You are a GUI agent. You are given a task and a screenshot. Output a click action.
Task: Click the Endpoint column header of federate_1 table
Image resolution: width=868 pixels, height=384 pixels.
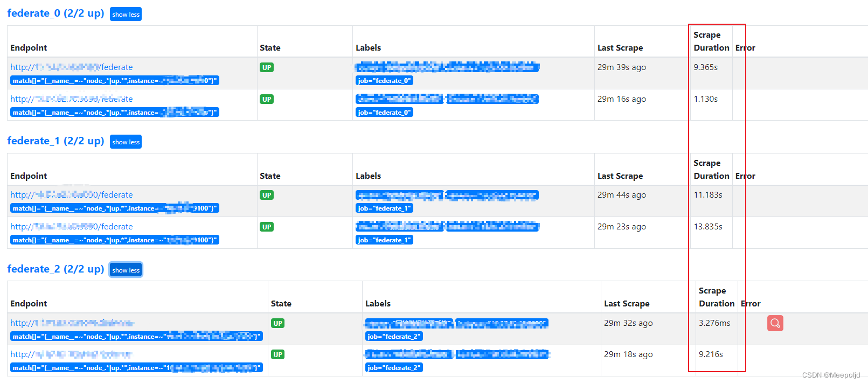pyautogui.click(x=29, y=176)
